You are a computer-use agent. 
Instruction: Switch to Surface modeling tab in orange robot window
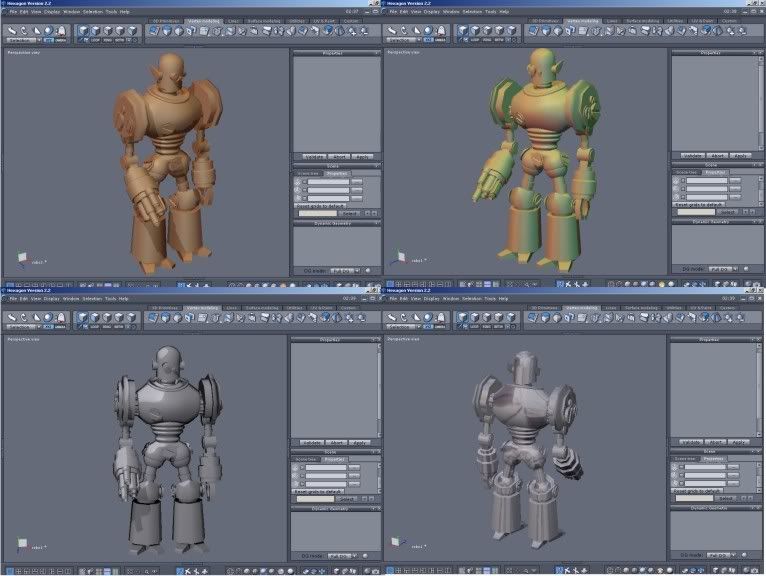[x=264, y=21]
